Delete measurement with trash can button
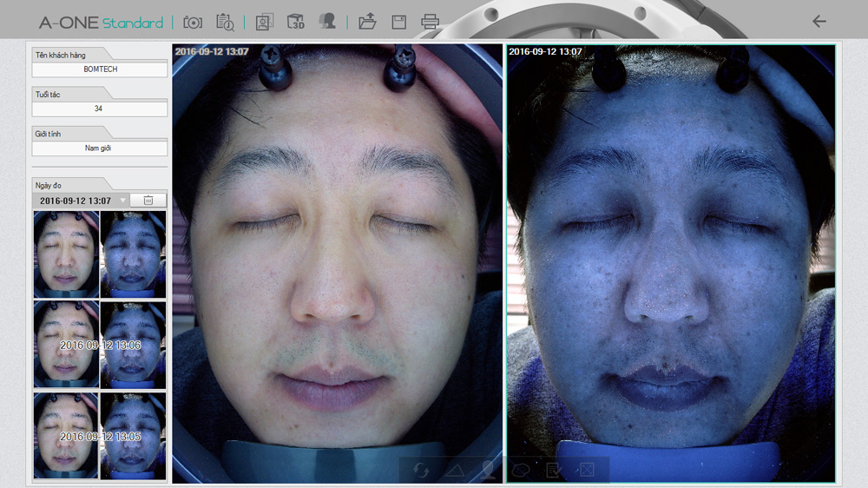Screen dimensions: 868x488 click(148, 201)
